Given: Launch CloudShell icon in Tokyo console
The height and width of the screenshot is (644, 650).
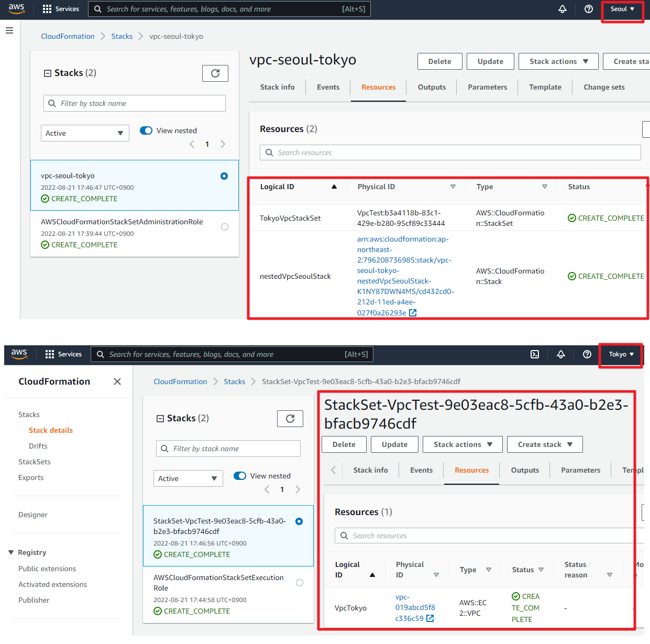Looking at the screenshot, I should click(x=535, y=354).
